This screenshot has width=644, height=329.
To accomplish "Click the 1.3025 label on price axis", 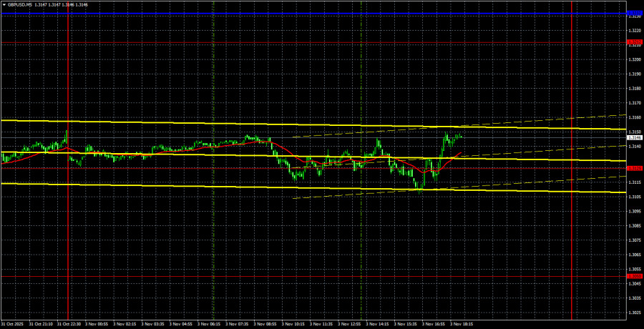I will point(634,313).
